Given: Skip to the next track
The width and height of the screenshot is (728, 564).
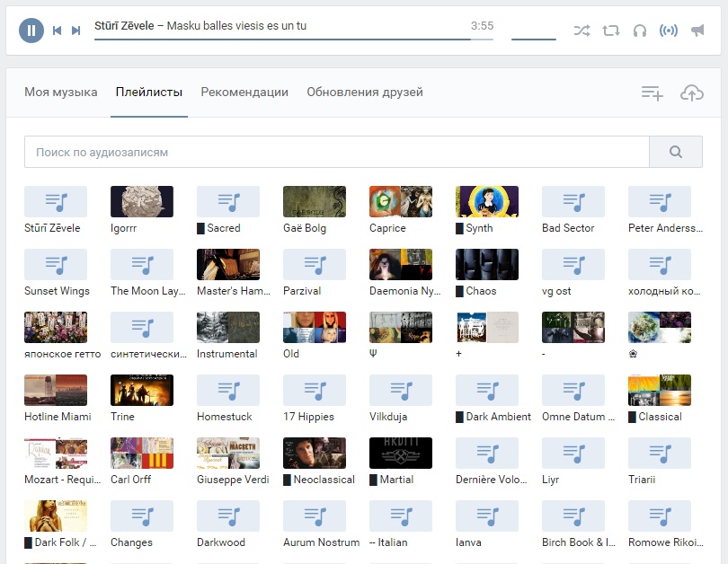Looking at the screenshot, I should 75,31.
